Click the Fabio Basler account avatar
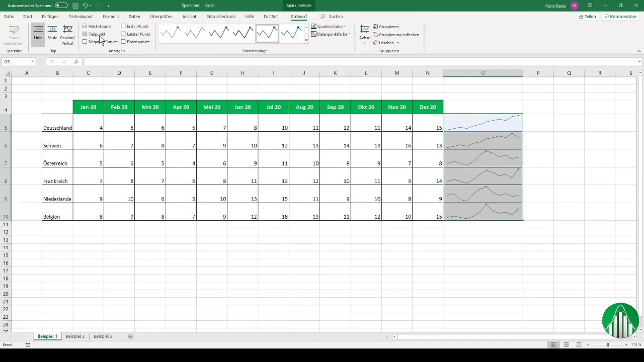Image resolution: width=644 pixels, height=362 pixels. [x=574, y=5]
